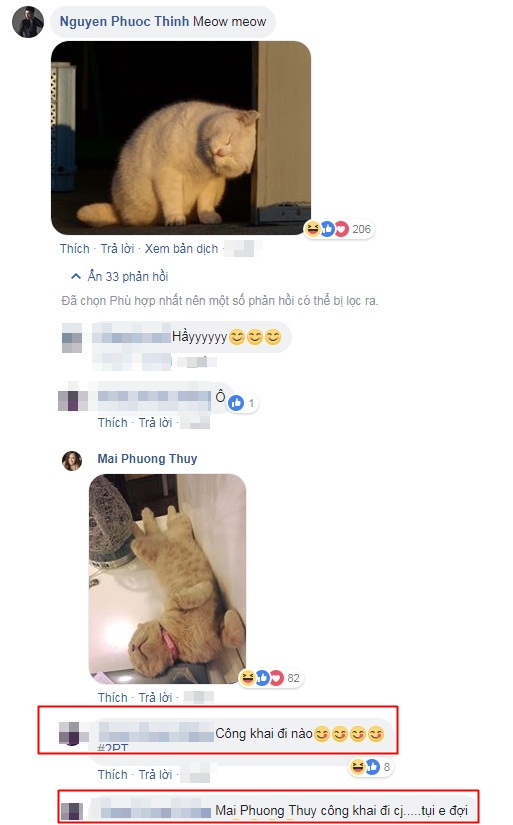Click the chevron arrow beside Ẩn 33 phản hồi
Screen dimensions: 513x825
click(x=76, y=276)
